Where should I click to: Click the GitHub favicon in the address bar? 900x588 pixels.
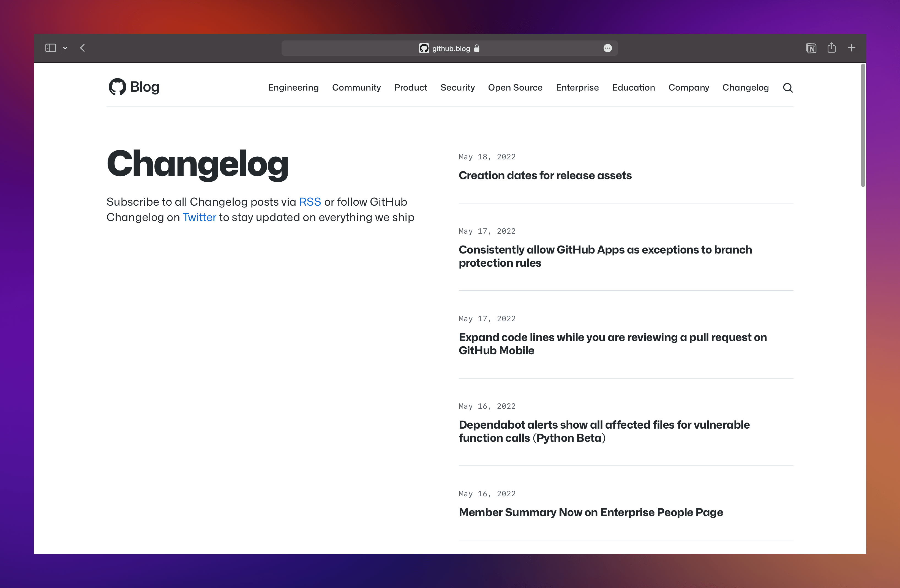pos(424,48)
